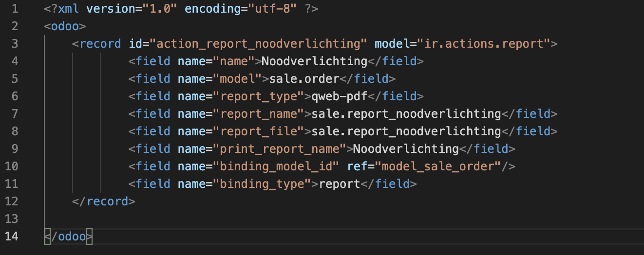Click the sale.report_noodverlichting value on line 7

pyautogui.click(x=406, y=113)
